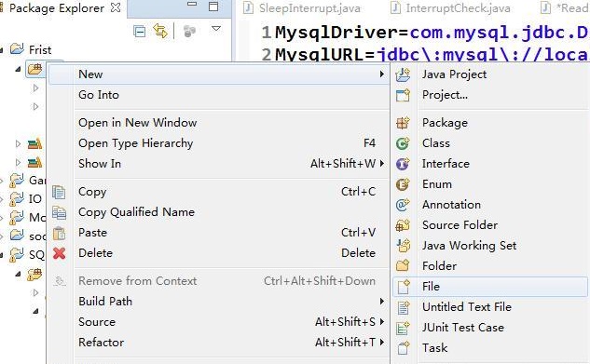Click the green Class icon

pos(403,143)
